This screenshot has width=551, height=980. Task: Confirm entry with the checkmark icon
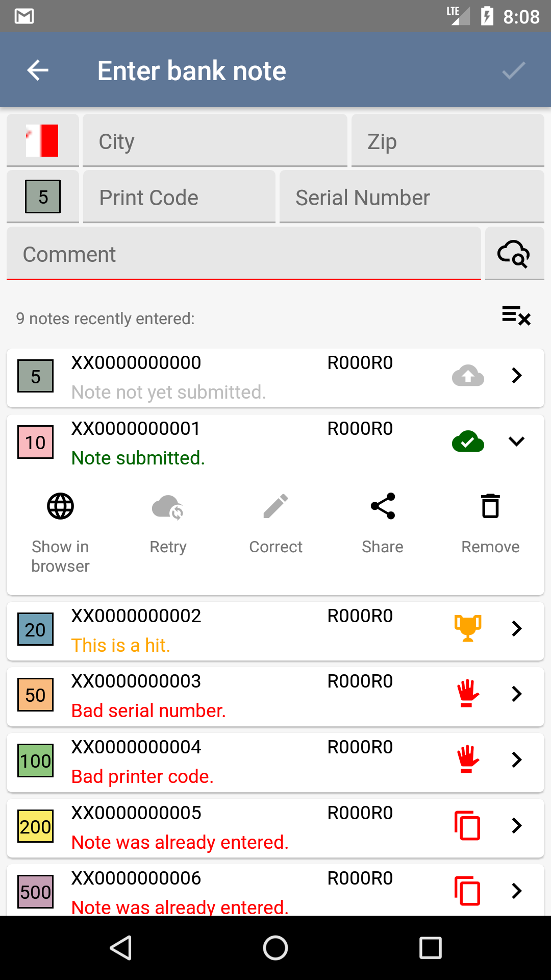(513, 70)
